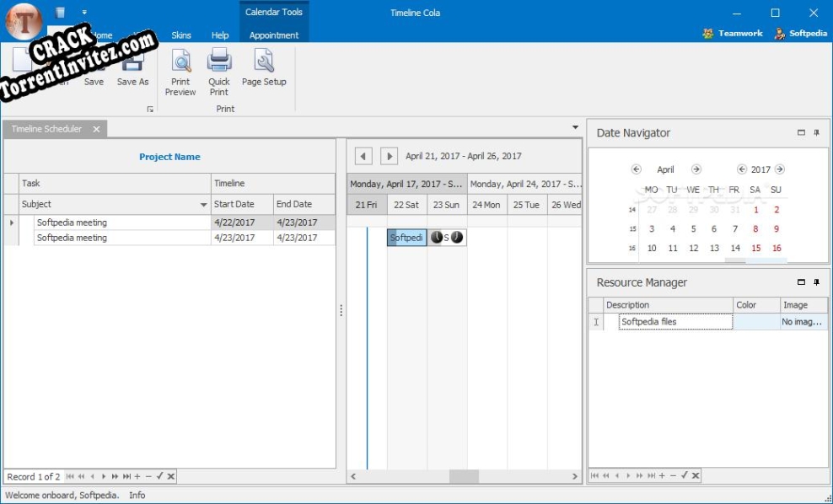Pin the Date Navigator panel

point(818,132)
